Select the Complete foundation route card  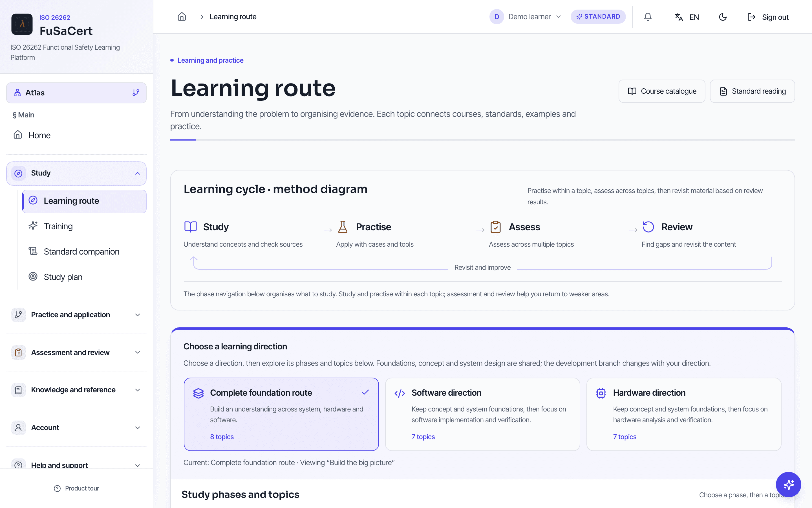[281, 414]
